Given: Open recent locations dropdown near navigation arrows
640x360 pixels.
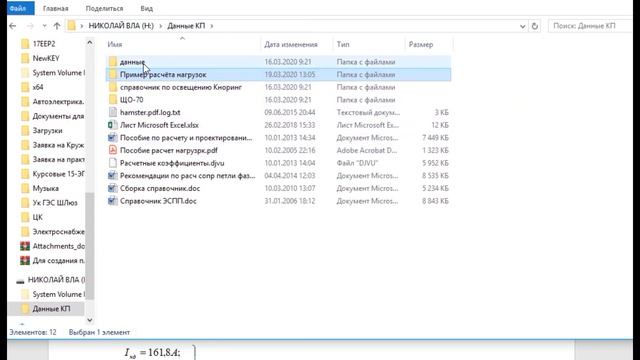Looking at the screenshot, I should tap(44, 26).
